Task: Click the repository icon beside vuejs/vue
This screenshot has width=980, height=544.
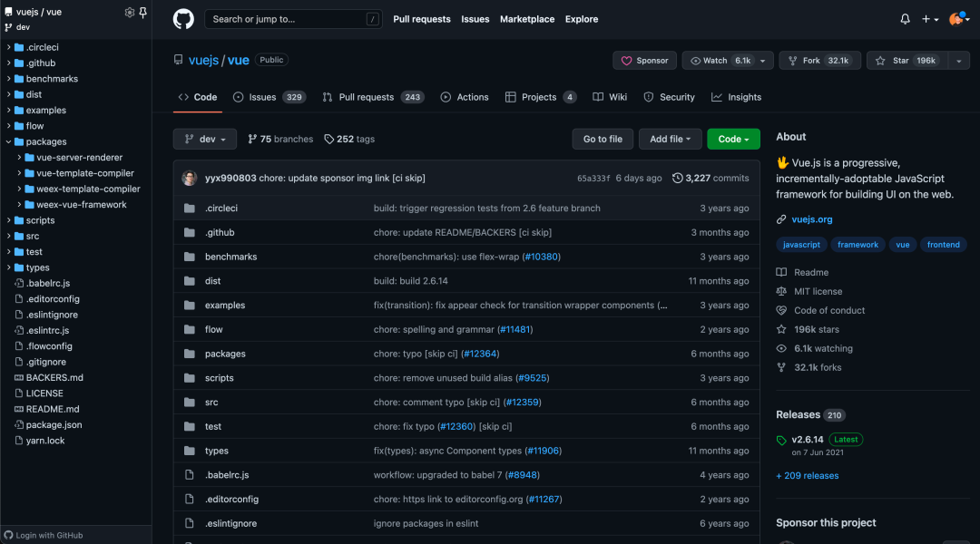Action: [x=178, y=60]
